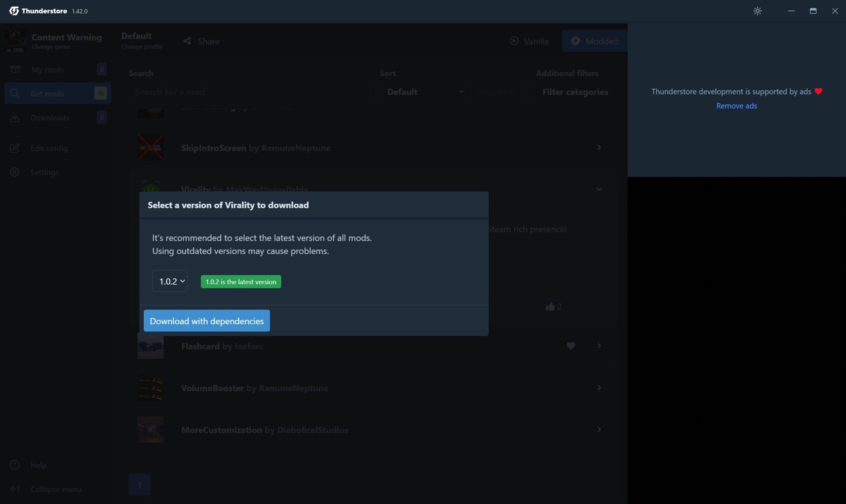Toggle the light/dark theme sun icon

pyautogui.click(x=757, y=11)
